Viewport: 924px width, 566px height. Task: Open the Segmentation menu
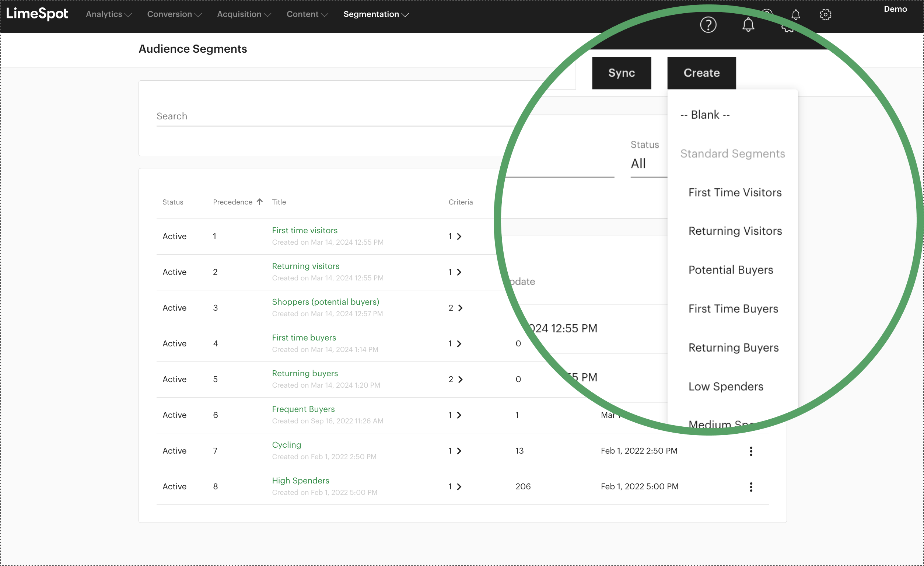click(376, 14)
